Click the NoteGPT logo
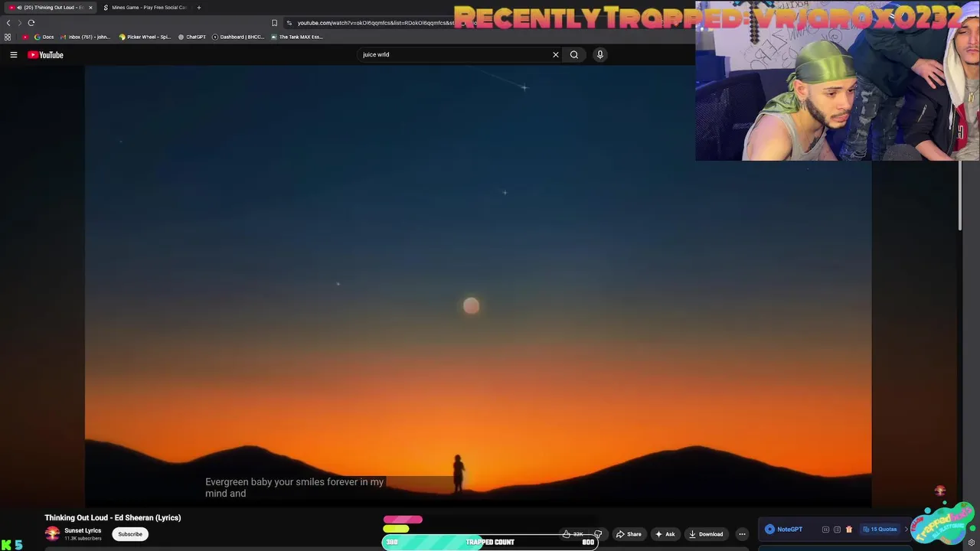Image resolution: width=980 pixels, height=551 pixels. pyautogui.click(x=783, y=529)
